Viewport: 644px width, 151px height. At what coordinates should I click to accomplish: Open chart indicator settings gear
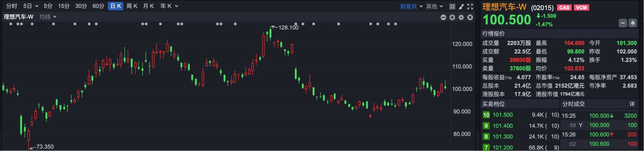[x=461, y=17]
